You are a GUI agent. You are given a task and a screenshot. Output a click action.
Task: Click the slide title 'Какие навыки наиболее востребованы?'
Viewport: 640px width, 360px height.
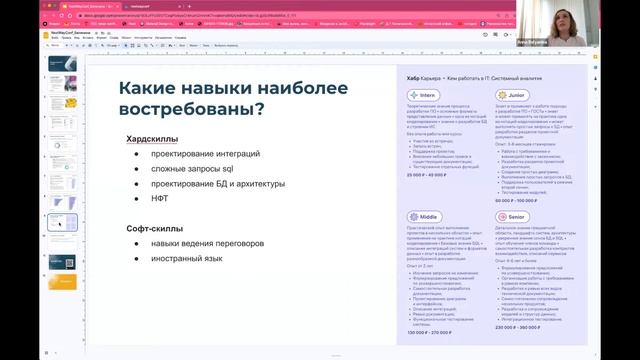pyautogui.click(x=233, y=98)
